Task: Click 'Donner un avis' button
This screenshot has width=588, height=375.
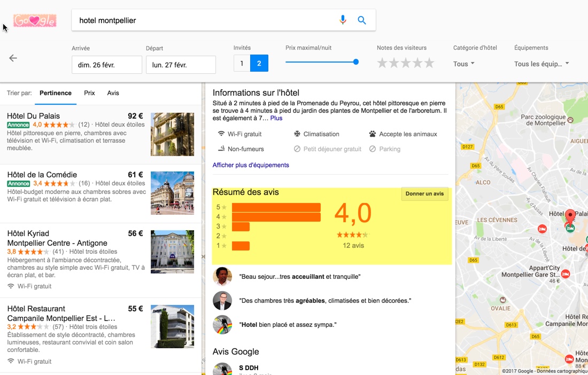Action: pos(424,194)
